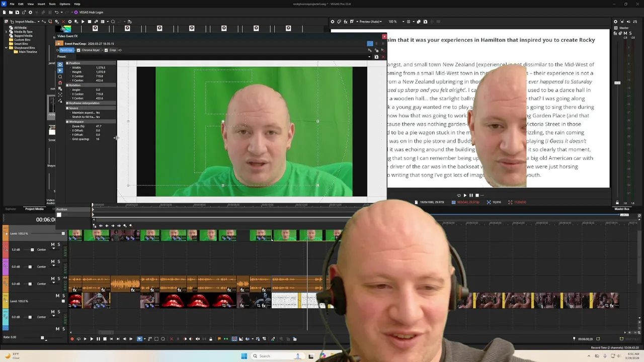The height and width of the screenshot is (362, 644).
Task: Select Pan/Crop in the FX chain
Action: click(67, 50)
